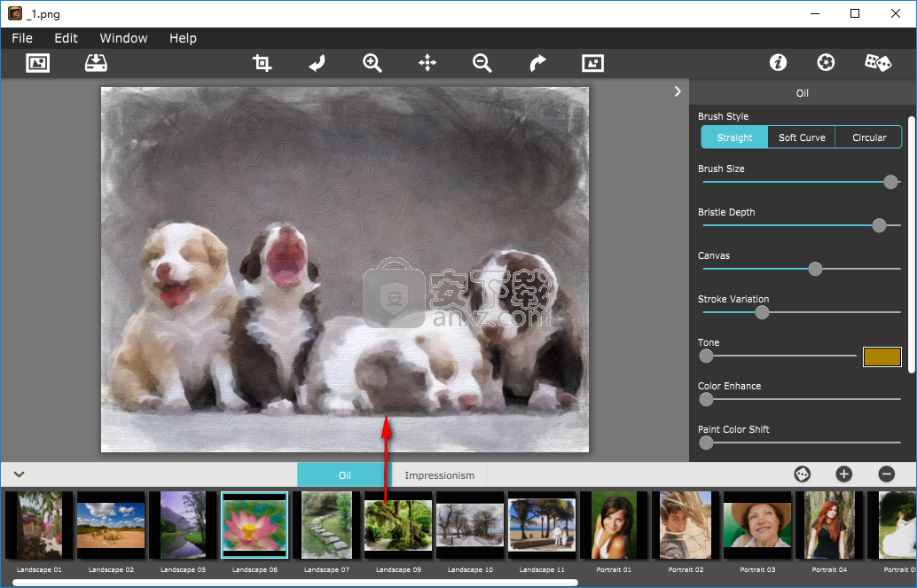Image resolution: width=917 pixels, height=588 pixels.
Task: Click the Oil panel title
Action: [803, 93]
